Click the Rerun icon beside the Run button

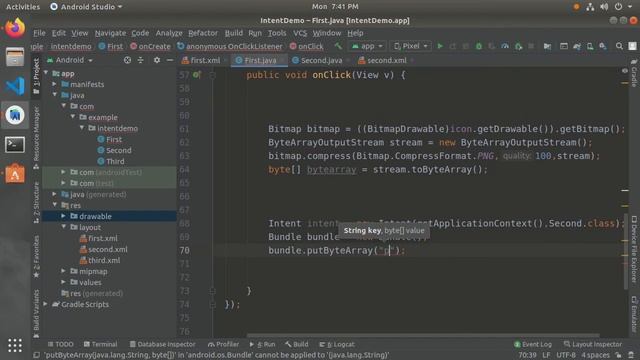tap(453, 46)
